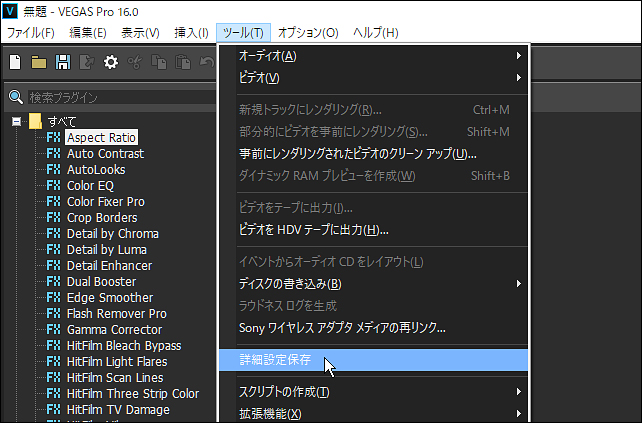Click the すべて folder icon

click(x=35, y=121)
